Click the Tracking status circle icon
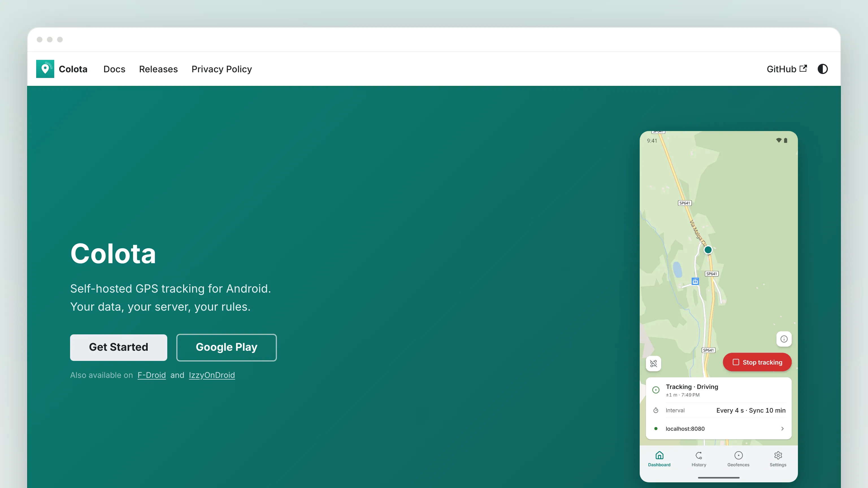 tap(656, 390)
